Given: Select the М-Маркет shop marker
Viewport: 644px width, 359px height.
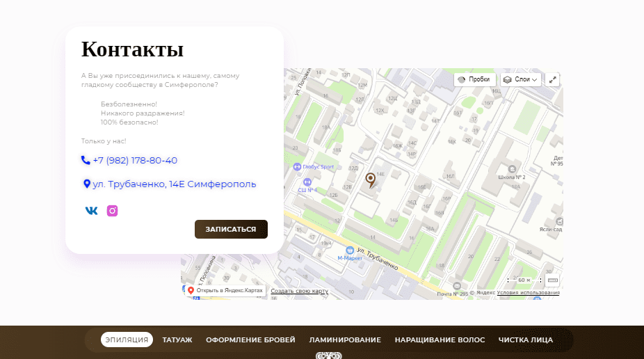Looking at the screenshot, I should pos(350,250).
